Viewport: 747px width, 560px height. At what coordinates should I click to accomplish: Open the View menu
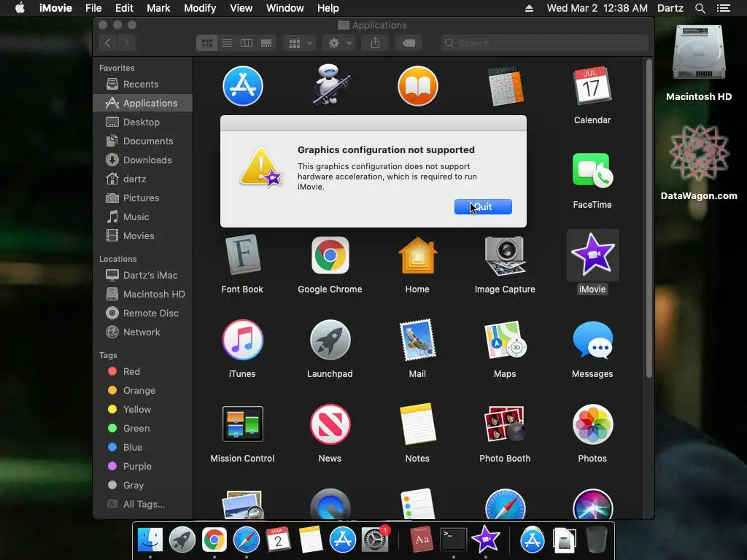[241, 8]
